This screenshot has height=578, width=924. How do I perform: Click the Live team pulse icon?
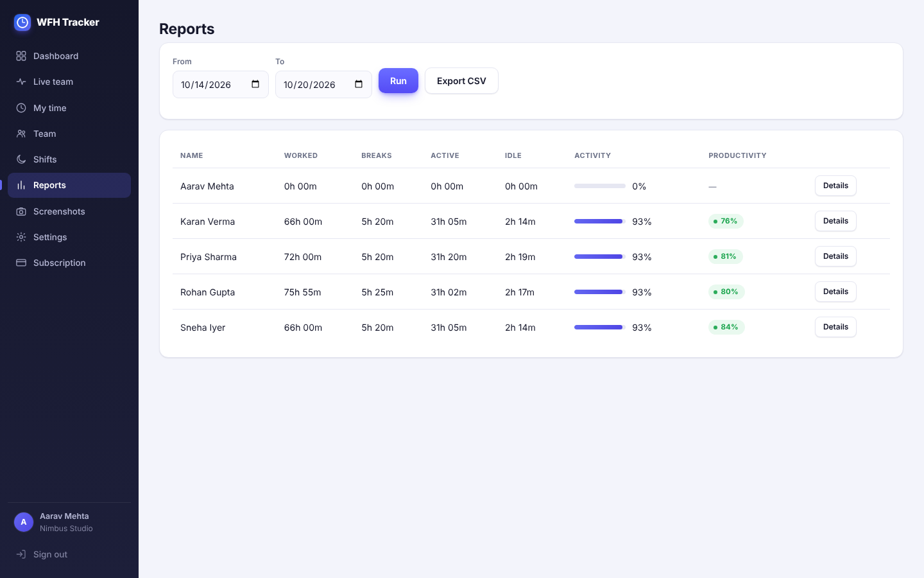click(21, 82)
